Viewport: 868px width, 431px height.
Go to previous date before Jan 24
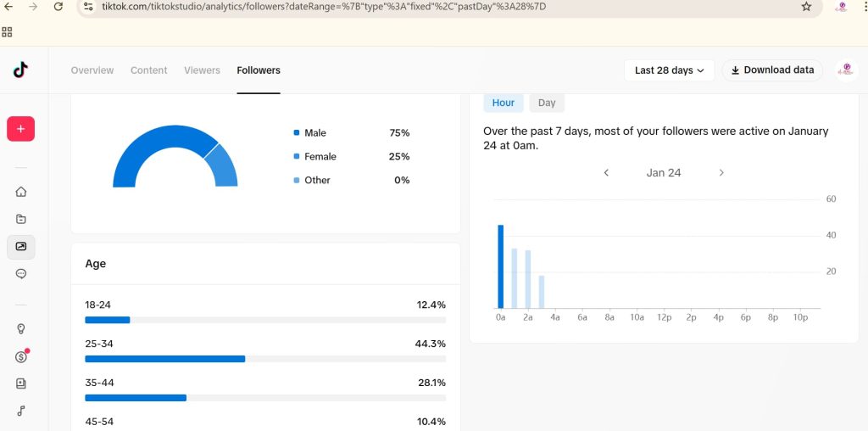click(606, 172)
